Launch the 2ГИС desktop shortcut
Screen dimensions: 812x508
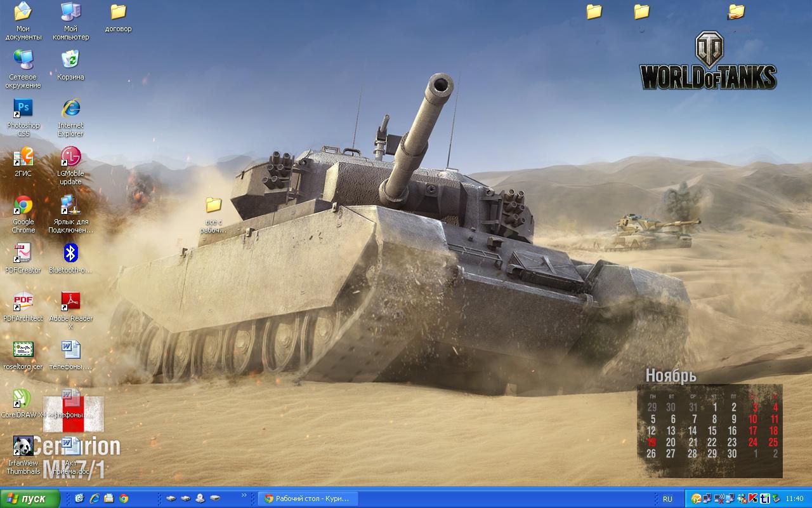point(23,157)
